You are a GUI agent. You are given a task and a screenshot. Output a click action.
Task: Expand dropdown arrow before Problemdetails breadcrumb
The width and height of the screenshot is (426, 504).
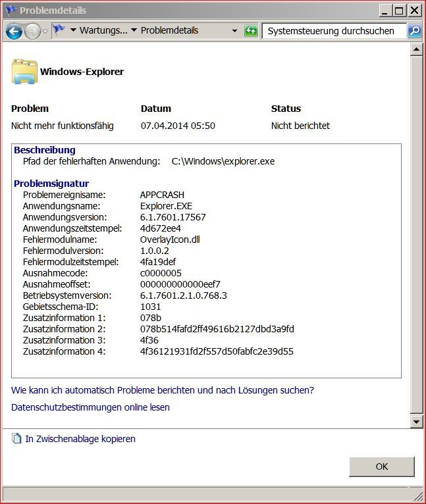pos(134,30)
